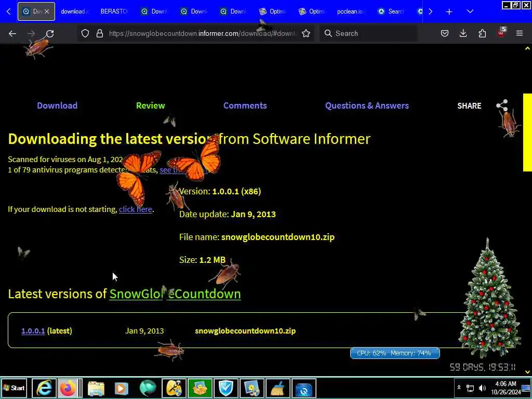532x399 pixels.
Task: Open the green sphere taskbar application
Action: pyautogui.click(x=148, y=388)
